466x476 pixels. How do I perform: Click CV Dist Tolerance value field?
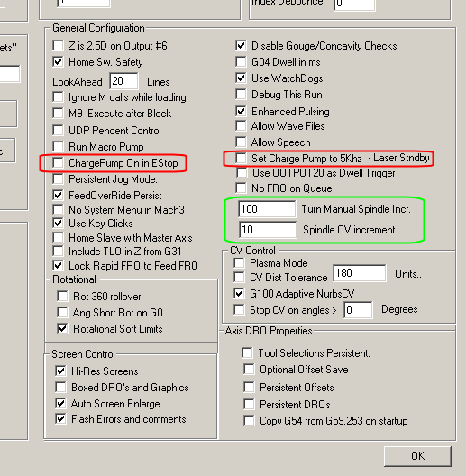click(x=360, y=273)
